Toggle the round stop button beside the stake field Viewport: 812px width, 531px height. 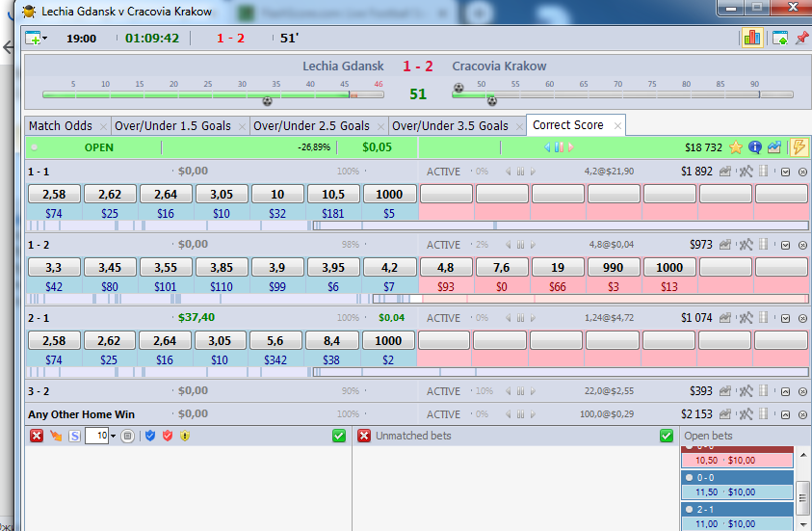click(127, 437)
